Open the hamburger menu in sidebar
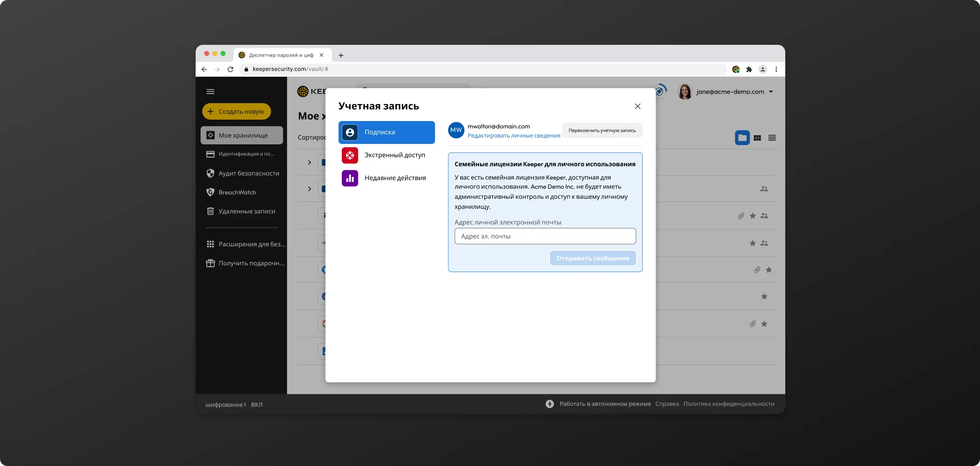This screenshot has height=466, width=980. pyautogui.click(x=210, y=92)
